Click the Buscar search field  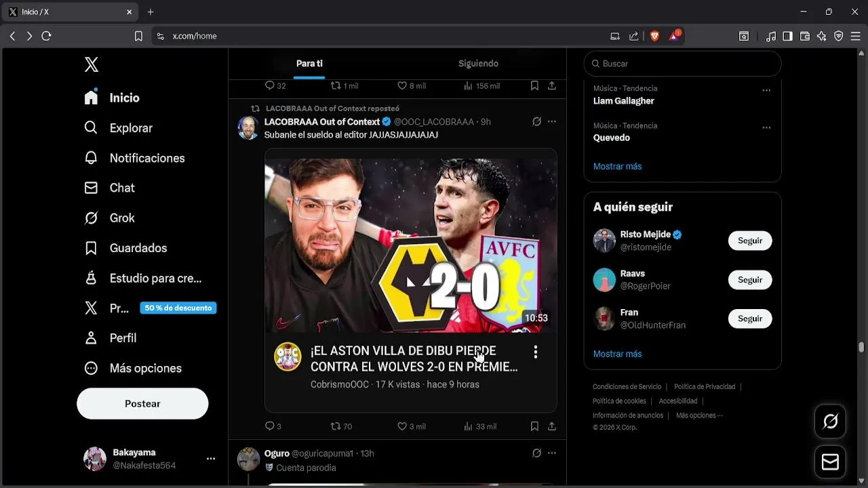point(682,64)
